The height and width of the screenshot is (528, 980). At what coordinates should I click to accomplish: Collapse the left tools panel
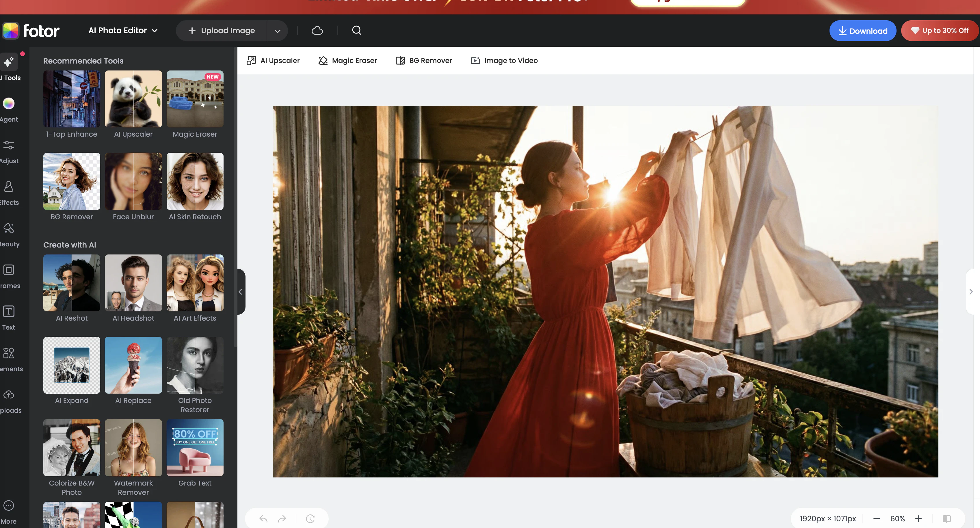pyautogui.click(x=240, y=291)
